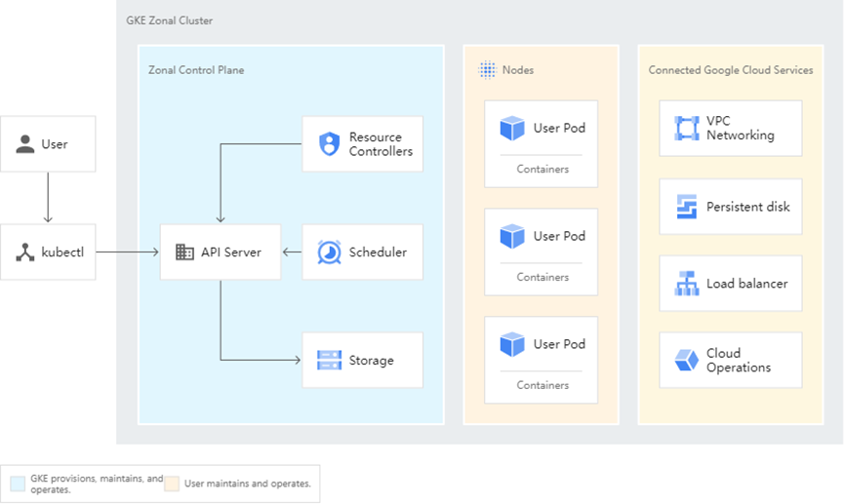Screen dimensions: 844x504
Task: Click the Storage disk icon
Action: click(329, 361)
